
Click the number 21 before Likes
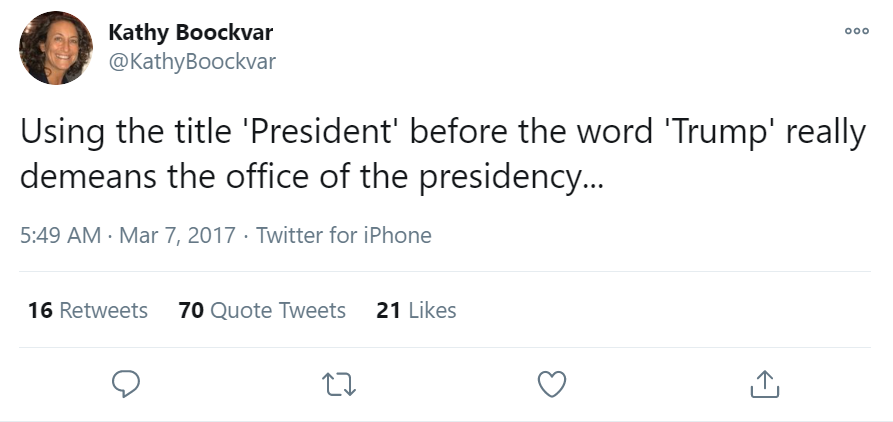point(388,310)
